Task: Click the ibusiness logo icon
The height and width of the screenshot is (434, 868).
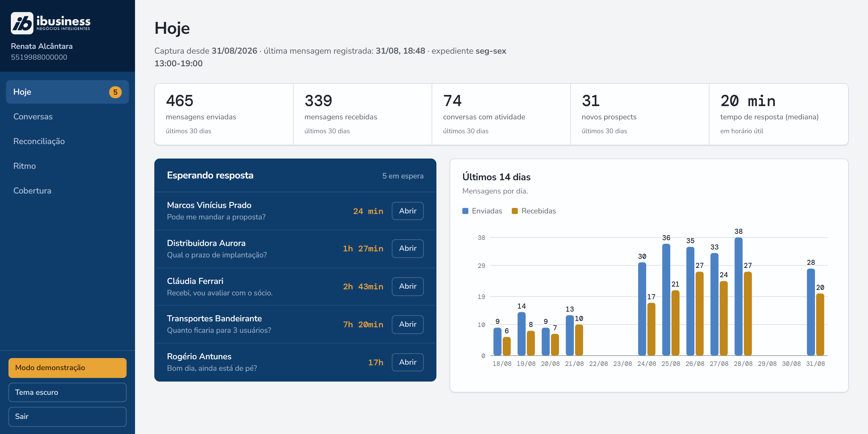Action: click(22, 23)
